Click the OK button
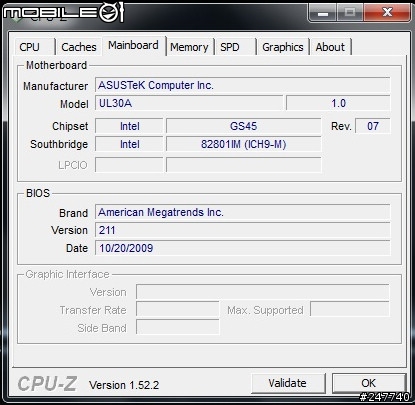The image size is (415, 405). (x=368, y=383)
